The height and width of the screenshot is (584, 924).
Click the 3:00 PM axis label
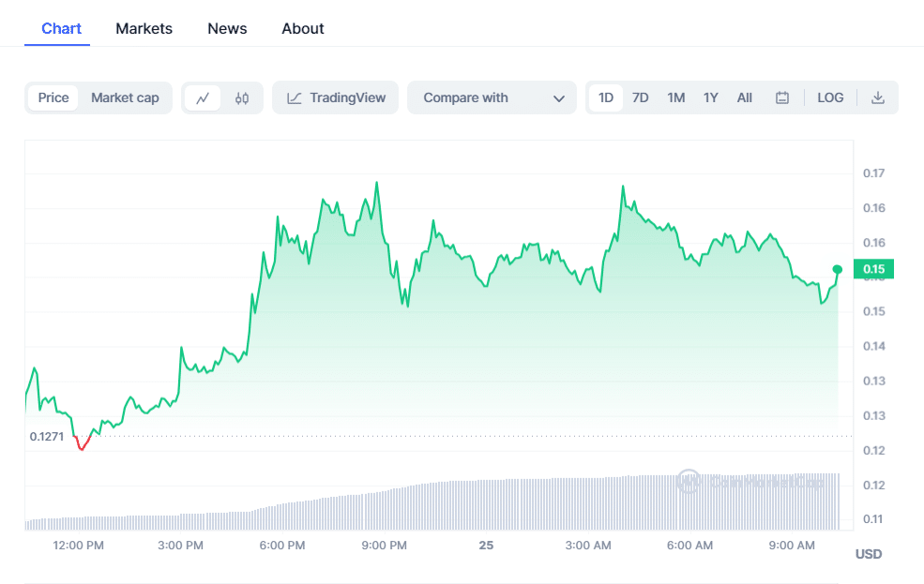180,546
